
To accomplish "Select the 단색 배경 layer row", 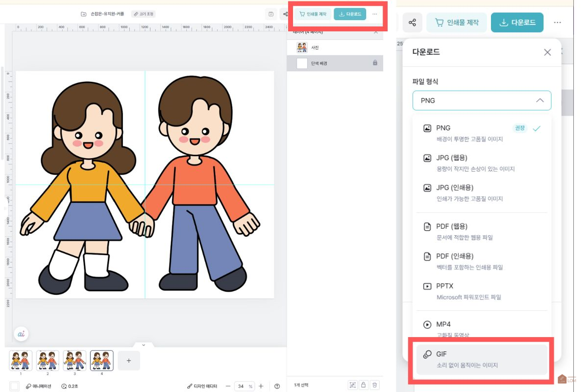I will (x=335, y=63).
